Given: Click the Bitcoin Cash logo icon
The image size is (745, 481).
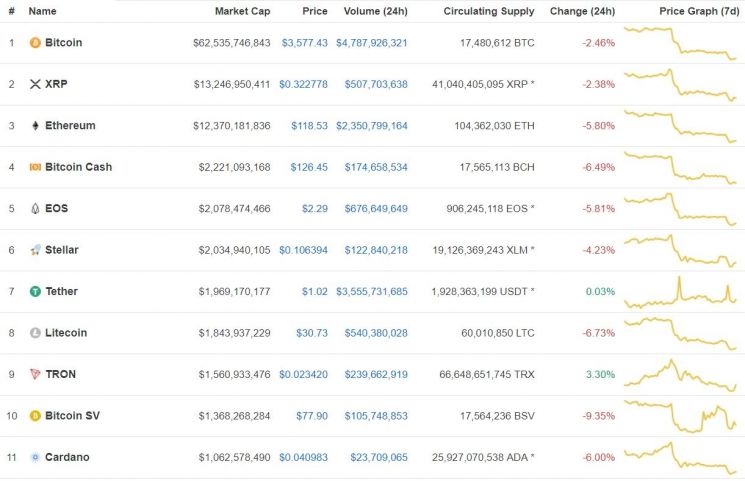Looking at the screenshot, I should [x=35, y=167].
